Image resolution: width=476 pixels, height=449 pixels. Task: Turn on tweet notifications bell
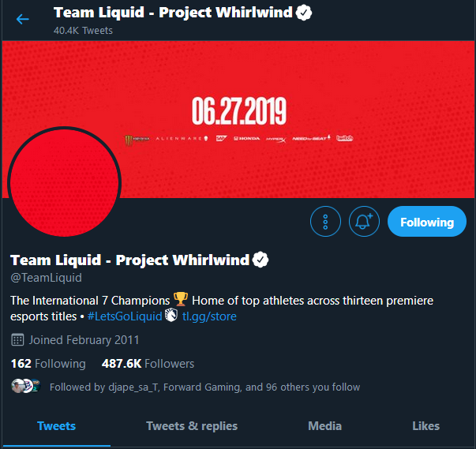pyautogui.click(x=364, y=222)
